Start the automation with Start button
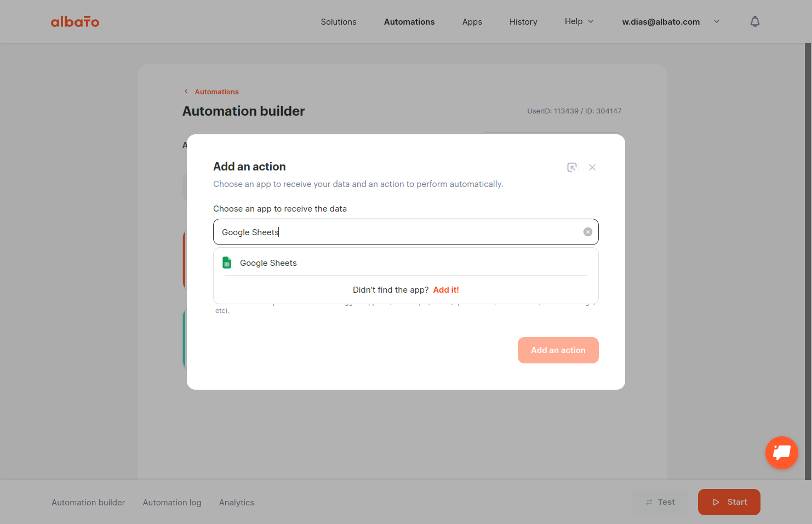 click(x=729, y=502)
